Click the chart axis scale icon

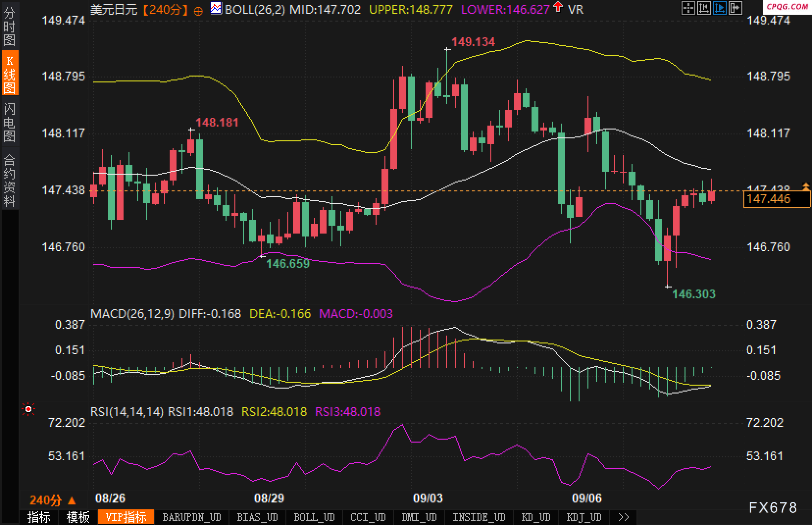(x=704, y=8)
